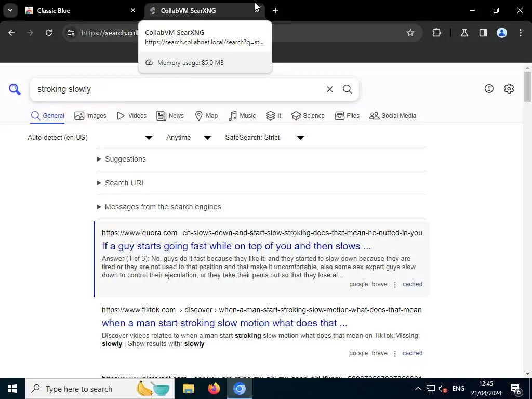Open the Chrome profile avatar
Viewport: 532px width, 399px height.
tap(502, 33)
